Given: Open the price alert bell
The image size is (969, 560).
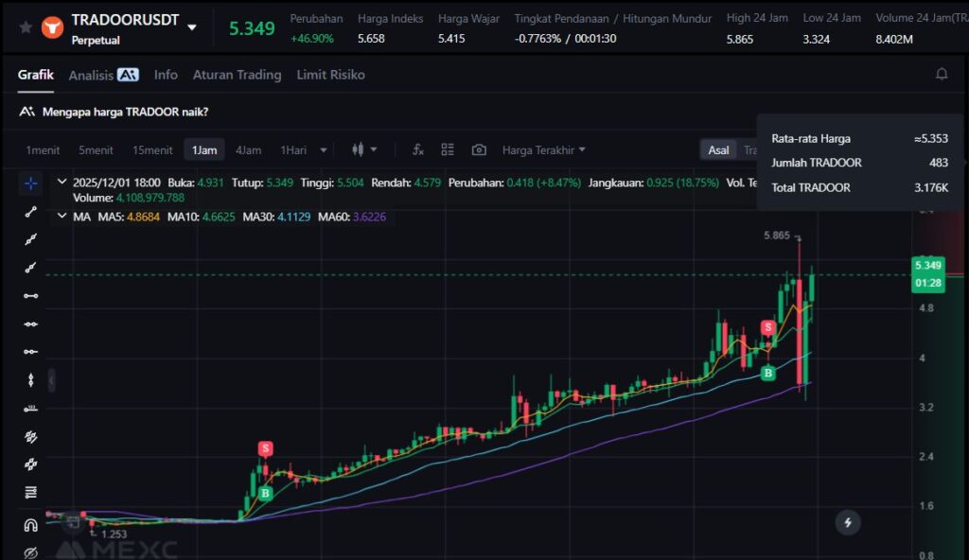Looking at the screenshot, I should click(x=942, y=74).
